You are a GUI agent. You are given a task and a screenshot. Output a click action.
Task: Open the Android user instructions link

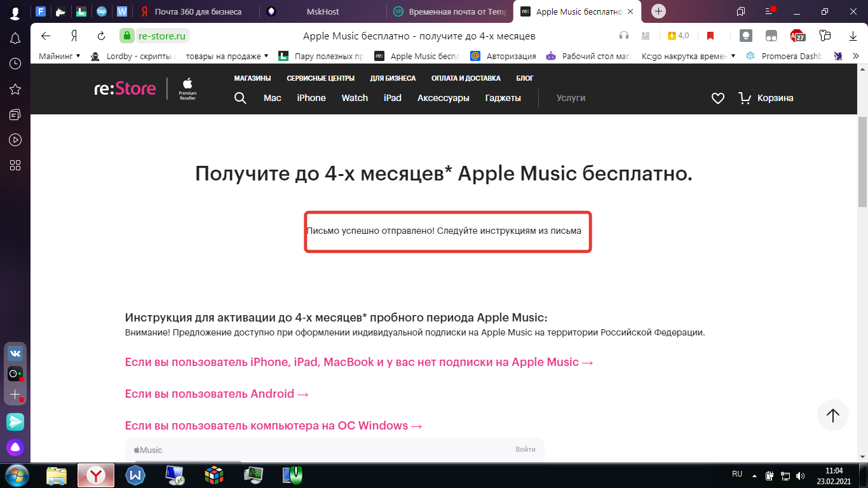pos(217,394)
